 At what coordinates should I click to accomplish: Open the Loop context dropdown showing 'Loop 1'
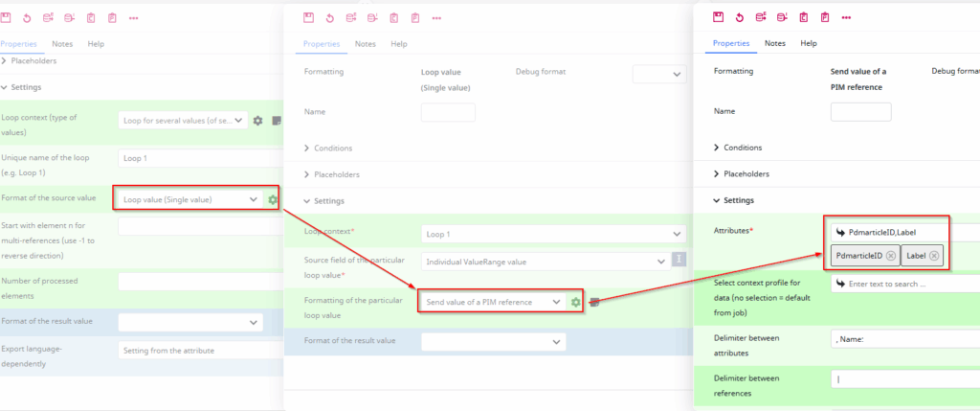[x=554, y=234]
